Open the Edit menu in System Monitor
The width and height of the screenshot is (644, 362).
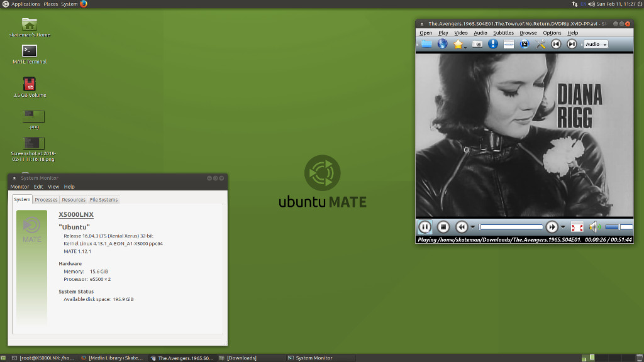coord(38,187)
